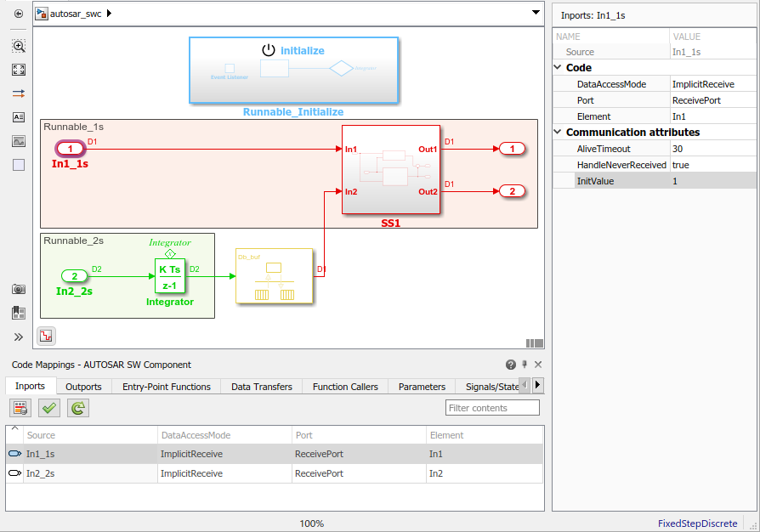Click the Element column header
Viewport: 760px width, 532px height.
tap(485, 435)
